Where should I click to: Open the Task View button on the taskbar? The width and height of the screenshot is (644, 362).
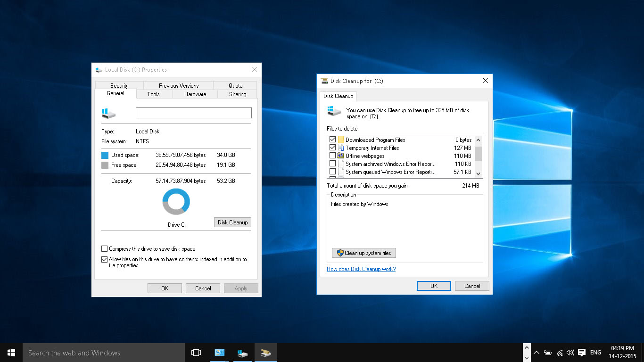coord(196,353)
